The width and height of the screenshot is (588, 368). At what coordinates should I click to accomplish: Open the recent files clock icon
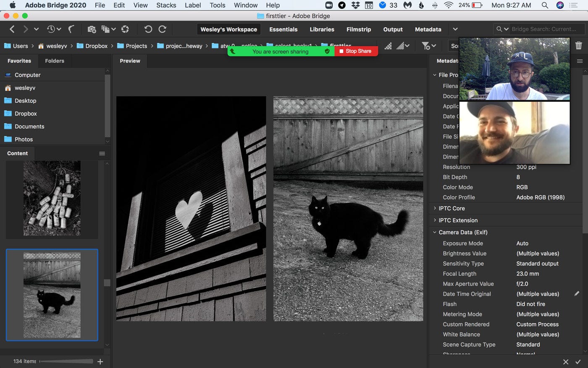(51, 29)
